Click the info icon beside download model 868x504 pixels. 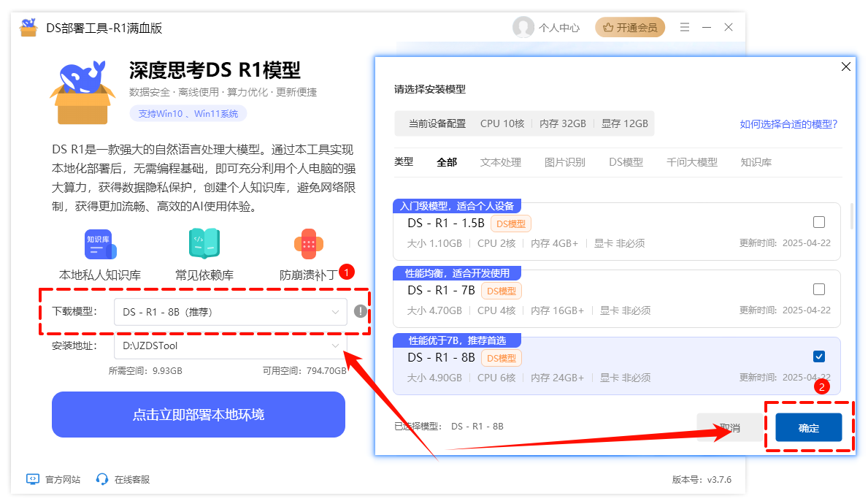click(x=361, y=311)
